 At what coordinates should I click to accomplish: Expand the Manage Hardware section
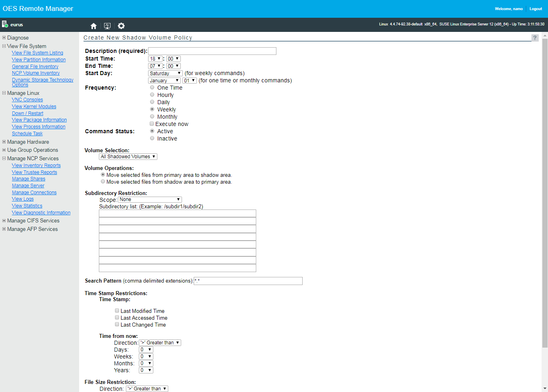pyautogui.click(x=4, y=142)
